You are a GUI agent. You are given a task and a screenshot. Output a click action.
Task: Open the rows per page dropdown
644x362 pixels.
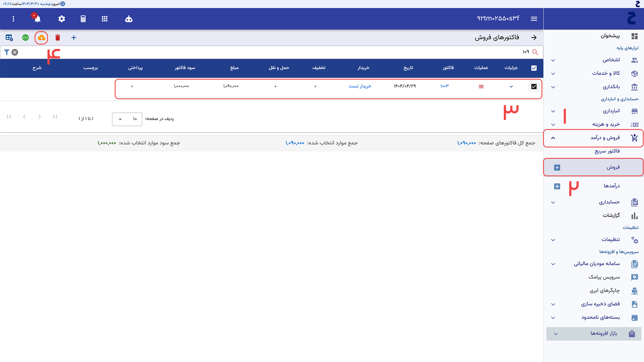[x=127, y=119]
